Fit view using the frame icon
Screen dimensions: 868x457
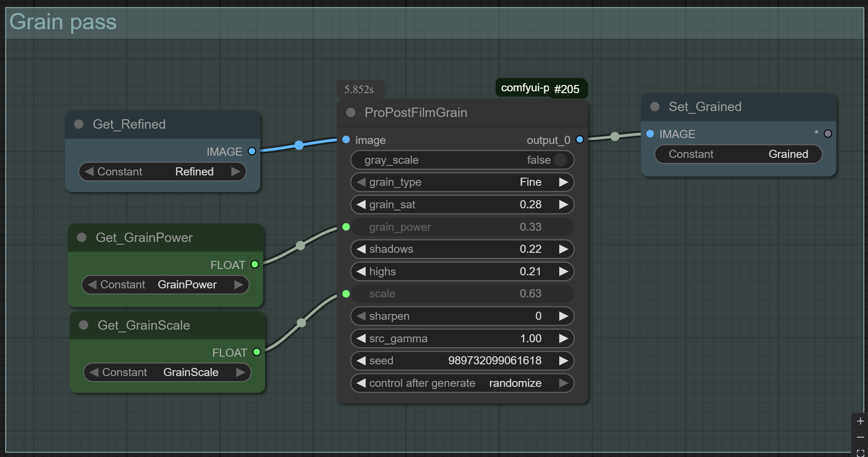[x=860, y=453]
